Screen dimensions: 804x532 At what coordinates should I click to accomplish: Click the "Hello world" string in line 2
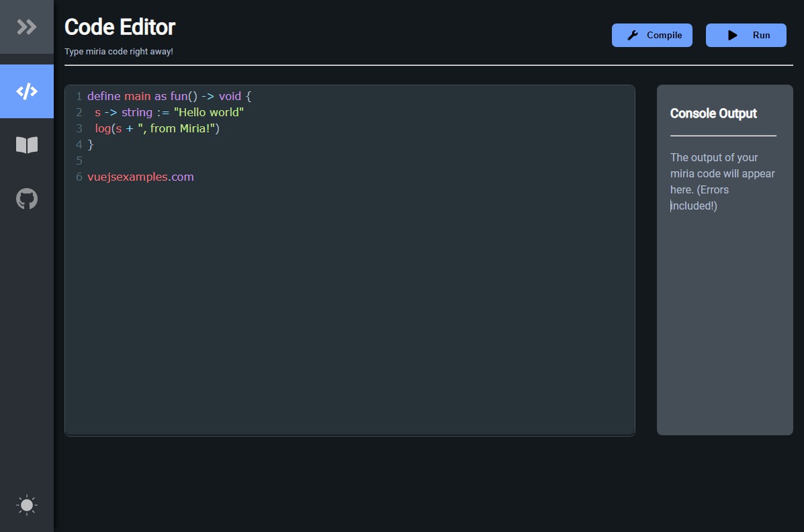(208, 112)
